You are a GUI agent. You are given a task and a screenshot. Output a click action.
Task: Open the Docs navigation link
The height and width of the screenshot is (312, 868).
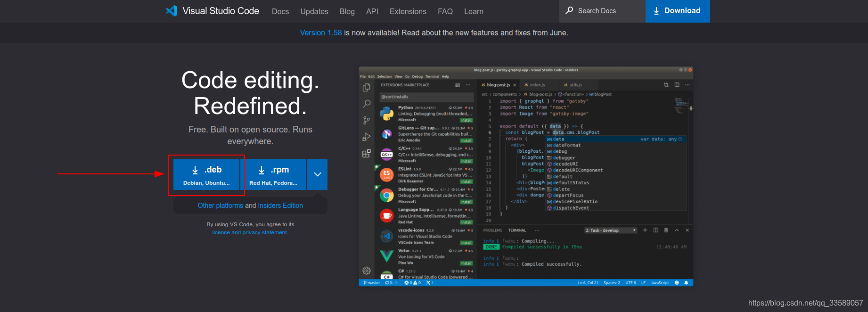[280, 11]
